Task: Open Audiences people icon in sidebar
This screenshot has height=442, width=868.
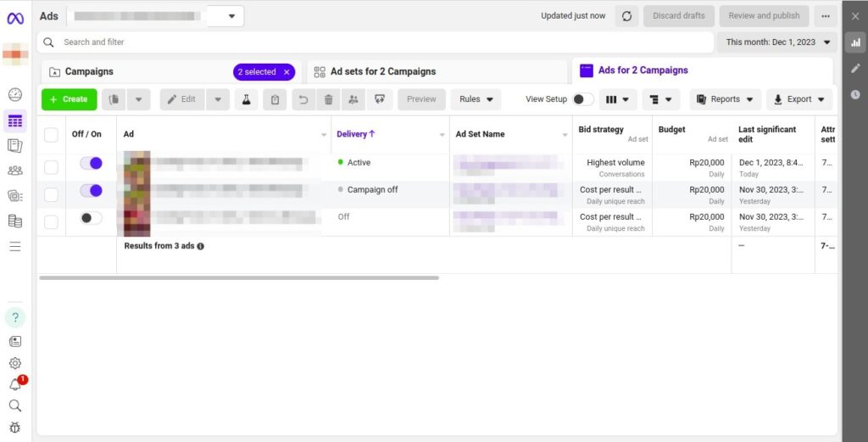Action: 15,171
